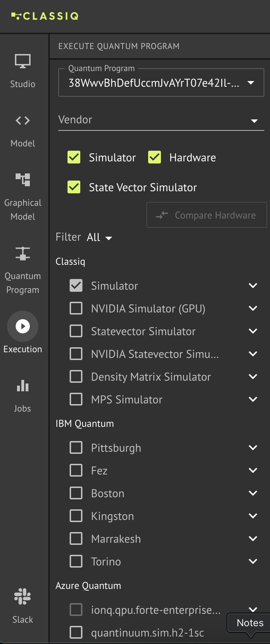Expand the Pittsburgh backend details
Screen dimensions: 270x644
tap(253, 447)
